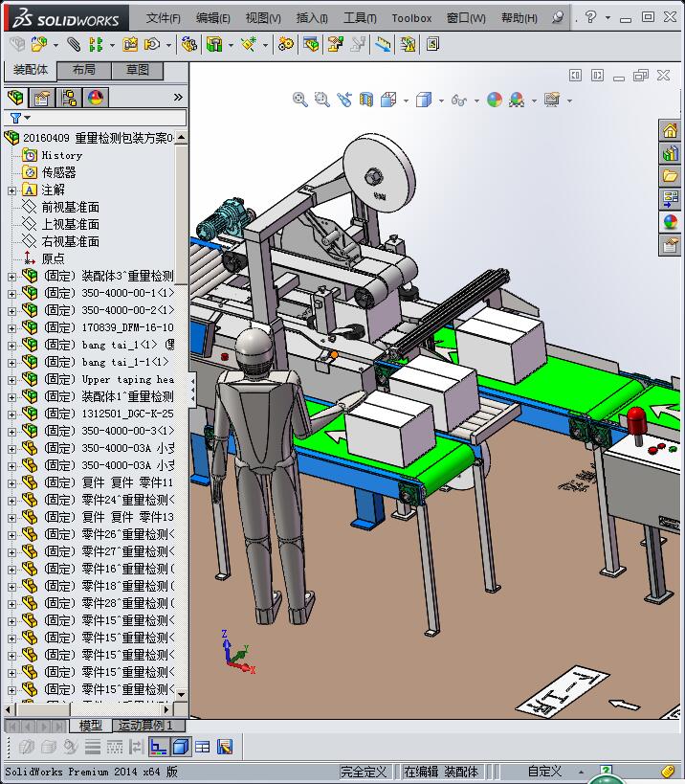The width and height of the screenshot is (685, 784).
Task: Open the 视图(V) menu
Action: (263, 18)
